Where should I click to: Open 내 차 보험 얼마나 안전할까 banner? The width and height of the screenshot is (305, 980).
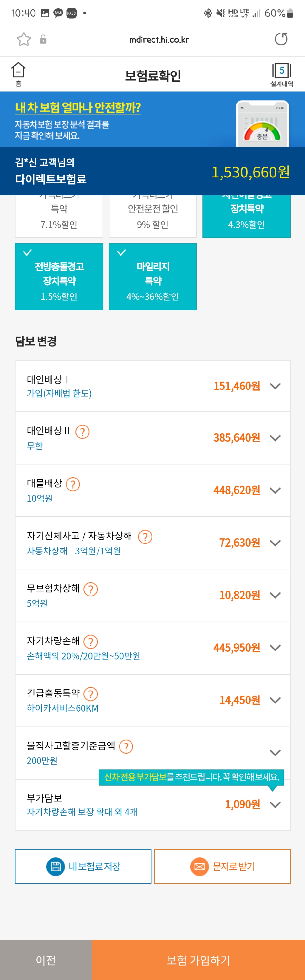(152, 119)
